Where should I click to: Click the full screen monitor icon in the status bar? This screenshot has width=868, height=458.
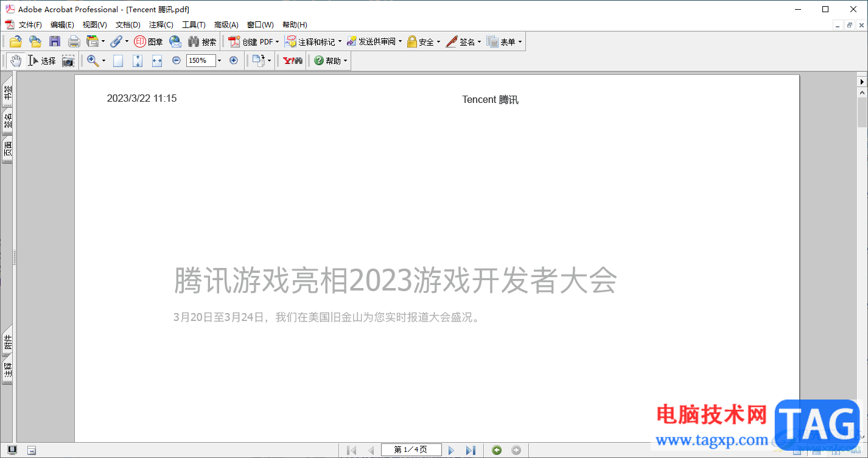[12, 450]
